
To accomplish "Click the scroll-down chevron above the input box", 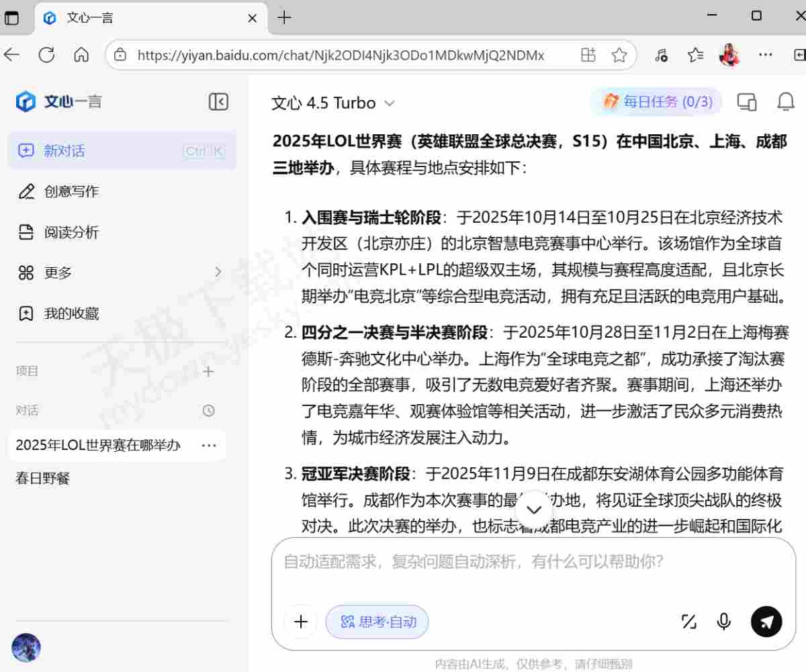I will pos(534,510).
